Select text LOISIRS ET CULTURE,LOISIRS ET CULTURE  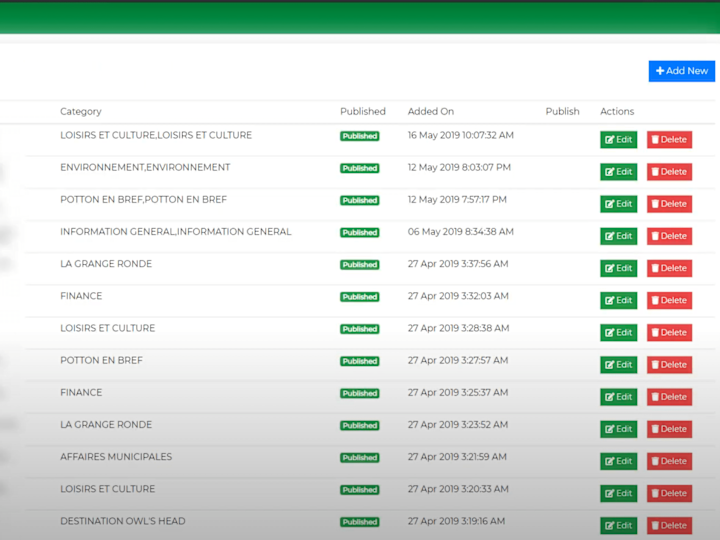[x=156, y=135]
